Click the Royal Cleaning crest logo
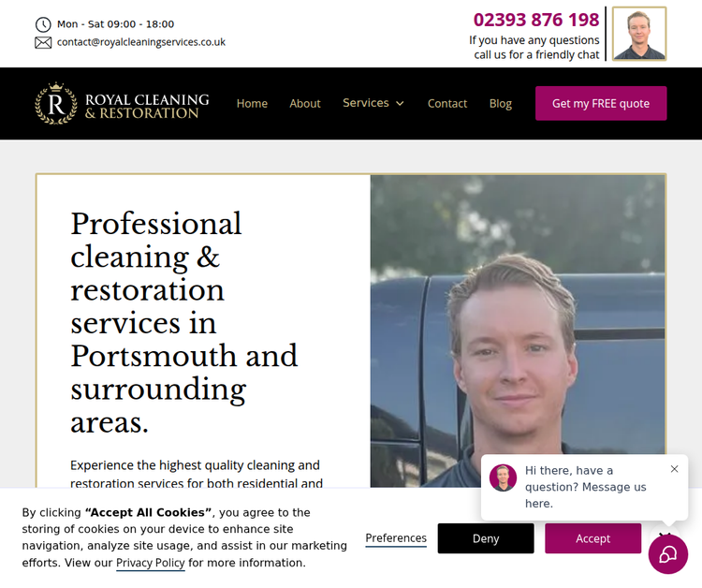 click(x=56, y=103)
